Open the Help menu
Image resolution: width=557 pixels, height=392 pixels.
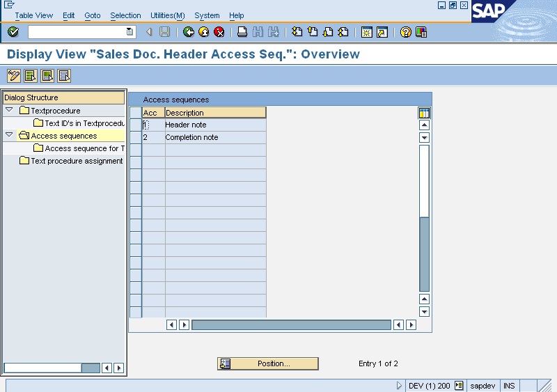click(236, 15)
